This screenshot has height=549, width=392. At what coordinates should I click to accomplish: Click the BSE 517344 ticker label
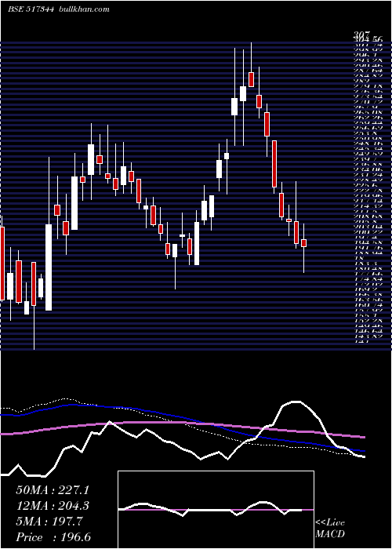point(31,9)
